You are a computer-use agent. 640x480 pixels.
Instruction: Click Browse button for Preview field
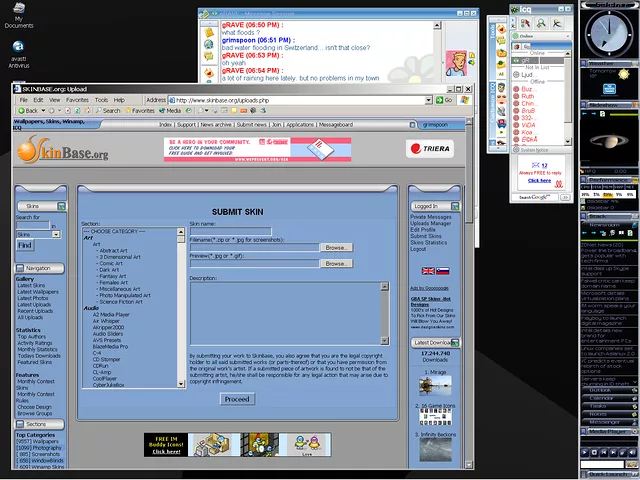coord(336,264)
